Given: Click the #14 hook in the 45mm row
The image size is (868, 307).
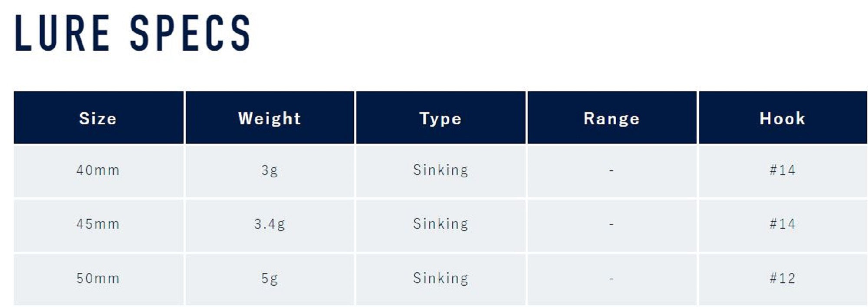Looking at the screenshot, I should [x=783, y=224].
